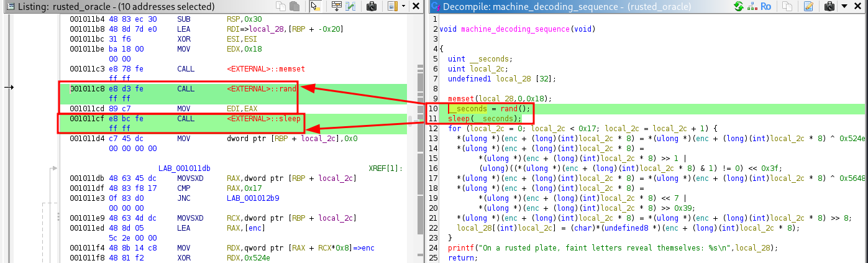
Task: Open the Decompiler data-flow graph icon
Action: tap(754, 7)
